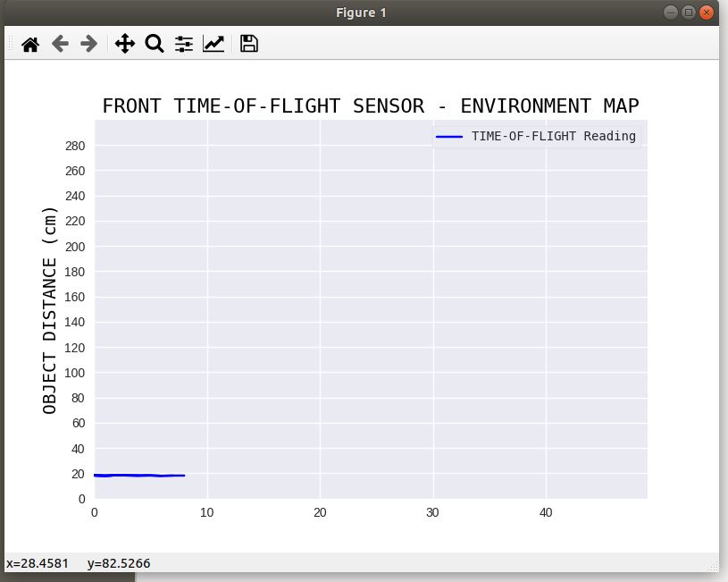The width and height of the screenshot is (728, 582).
Task: Click the toolbar drag handle grip
Action: click(x=11, y=43)
